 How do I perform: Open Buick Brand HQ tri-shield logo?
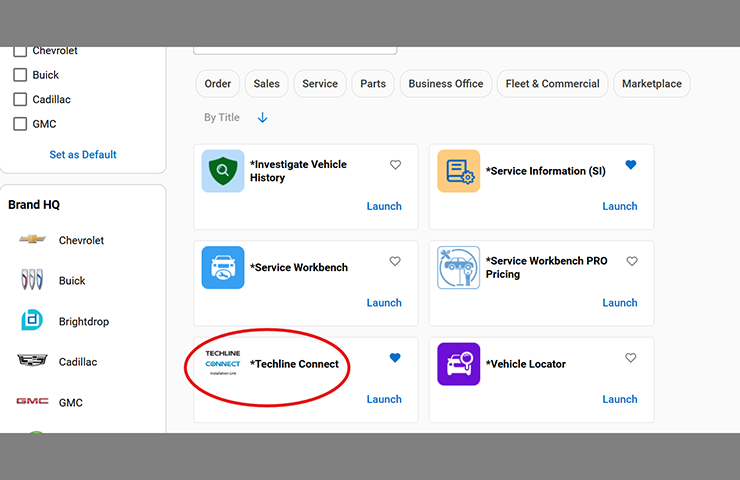tap(32, 279)
